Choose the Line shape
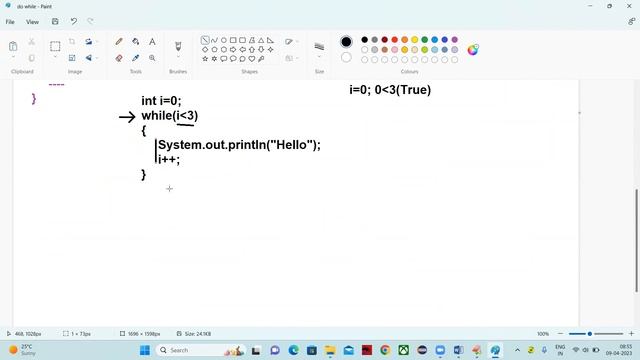Screen dimensions: 640x360 click(205, 40)
